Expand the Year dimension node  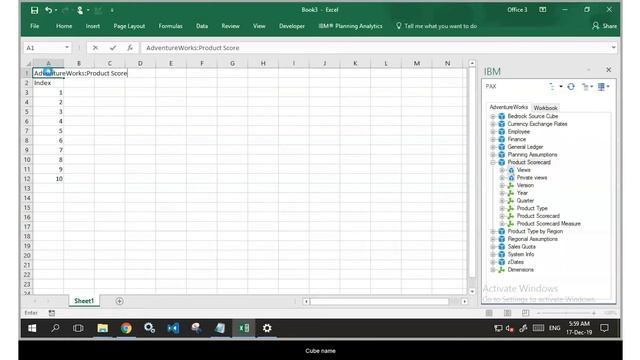[502, 193]
